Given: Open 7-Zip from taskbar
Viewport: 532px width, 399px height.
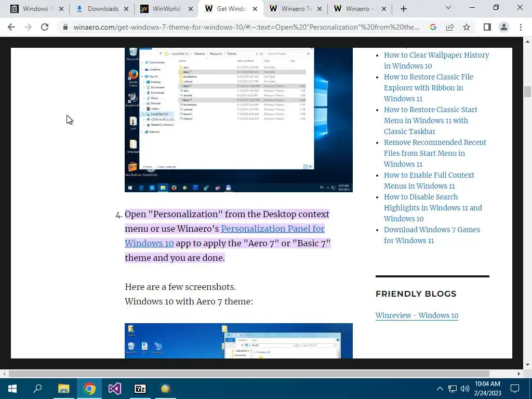Looking at the screenshot, I should click(x=140, y=389).
